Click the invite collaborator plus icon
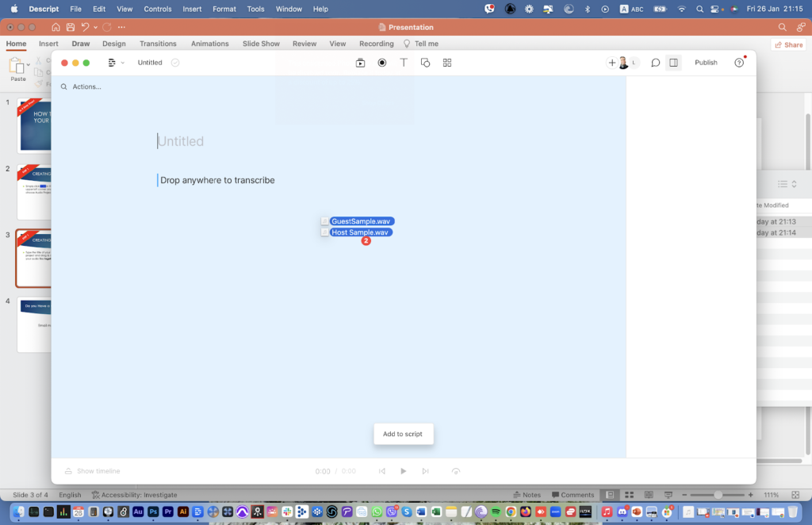812x525 pixels. tap(611, 63)
